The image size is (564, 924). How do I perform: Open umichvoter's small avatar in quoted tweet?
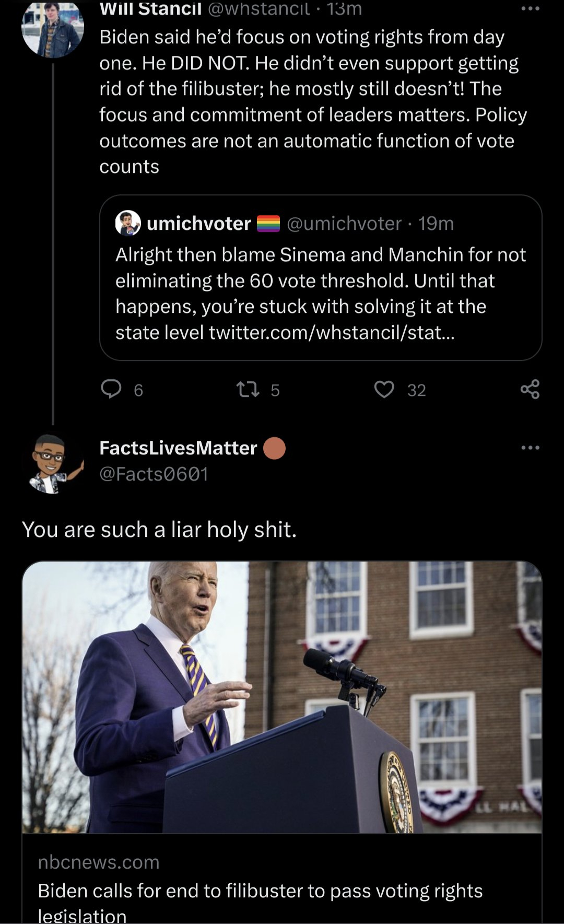[128, 223]
